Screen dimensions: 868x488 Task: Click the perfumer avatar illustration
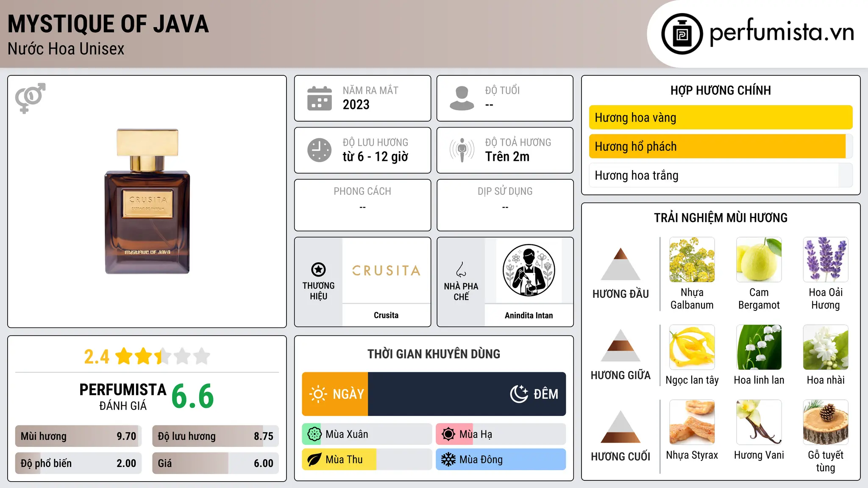(529, 270)
